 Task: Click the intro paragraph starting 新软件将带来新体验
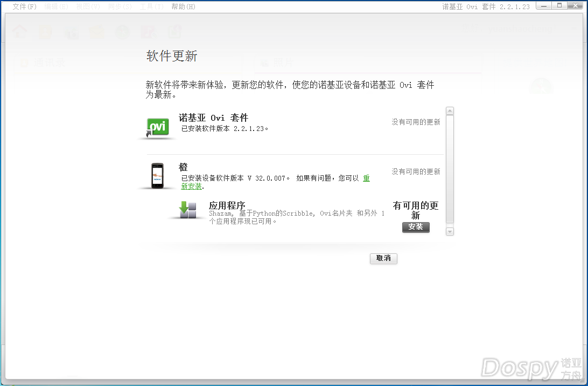(290, 89)
